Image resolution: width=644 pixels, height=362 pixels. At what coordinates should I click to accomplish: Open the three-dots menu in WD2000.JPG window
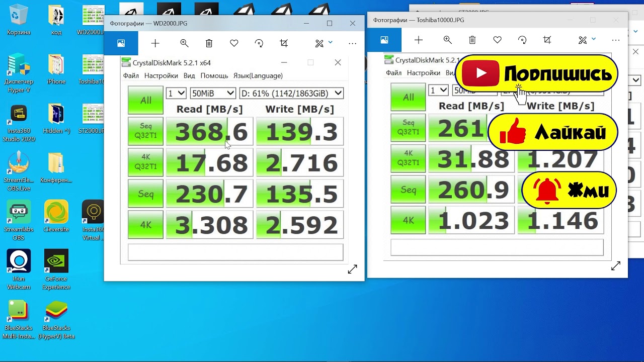[x=352, y=43]
